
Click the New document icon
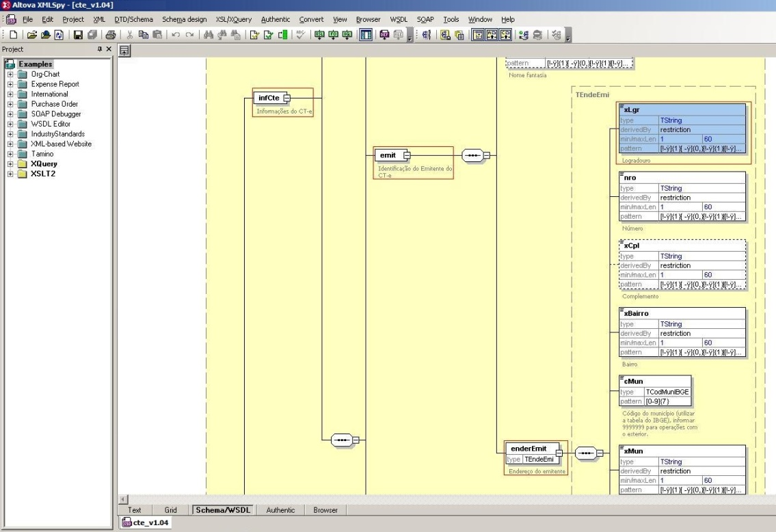coord(14,34)
